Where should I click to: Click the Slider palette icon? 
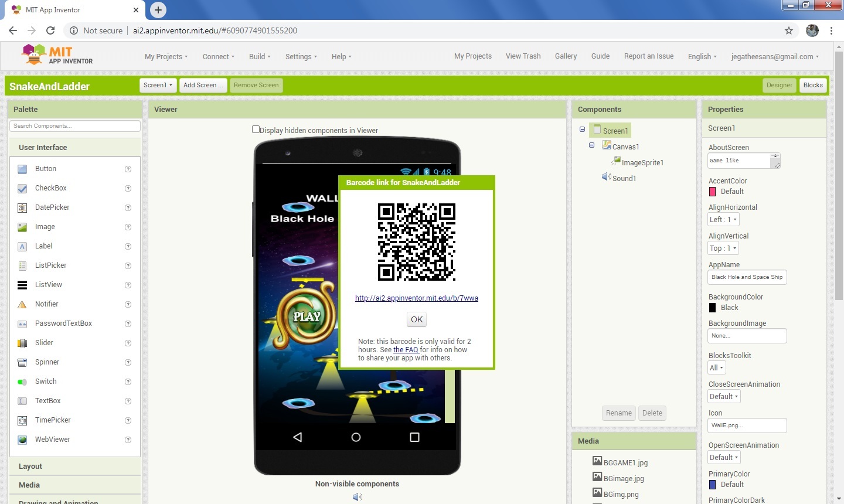coord(22,343)
